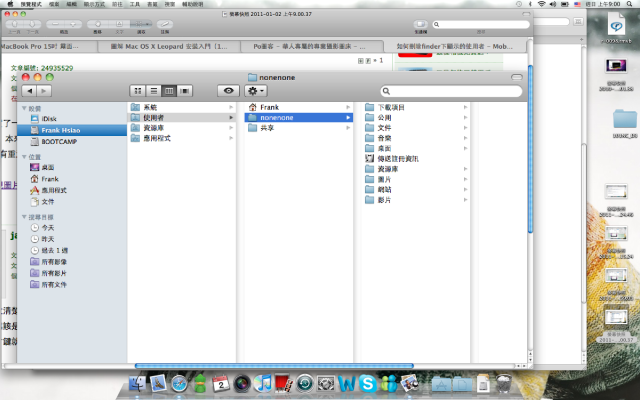Click the Preview 下一頁 next button
Screen dimensions: 640x400
tap(32, 24)
